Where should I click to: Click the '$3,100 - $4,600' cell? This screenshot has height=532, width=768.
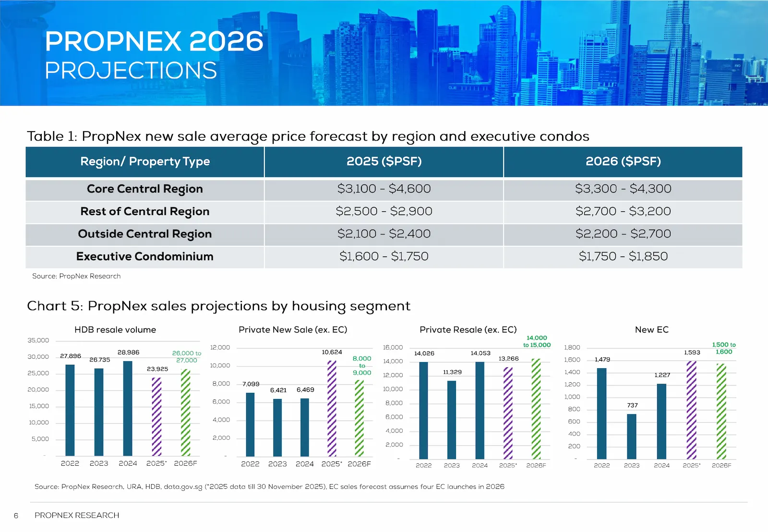384,189
